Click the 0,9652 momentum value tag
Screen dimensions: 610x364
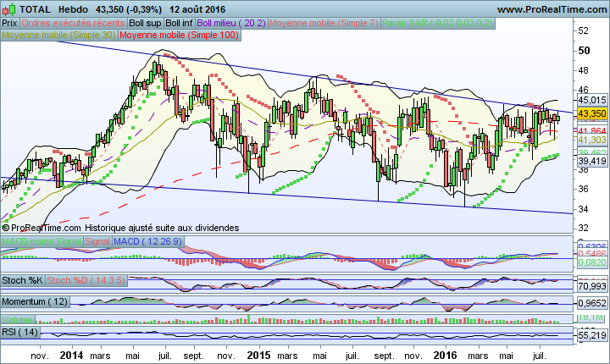[592, 303]
